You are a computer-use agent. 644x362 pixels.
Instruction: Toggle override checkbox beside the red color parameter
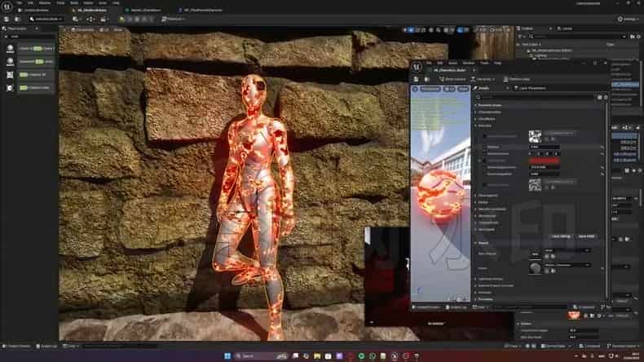click(x=485, y=161)
